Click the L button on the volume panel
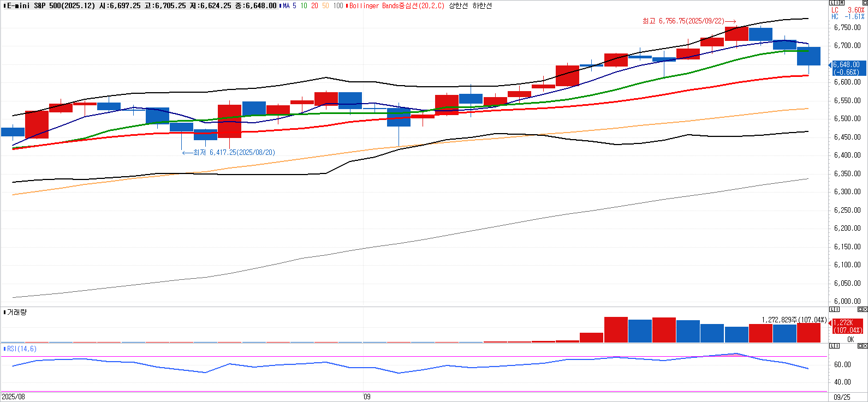Image resolution: width=868 pixels, height=402 pixels. pos(831,309)
